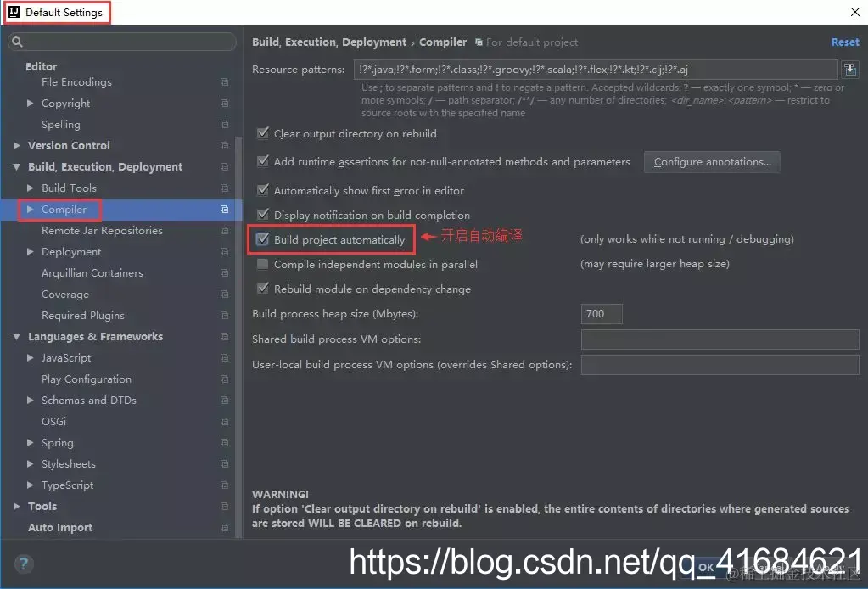Click the project-level icon beside Build, Execution, Deployment
The height and width of the screenshot is (589, 868).
[224, 166]
